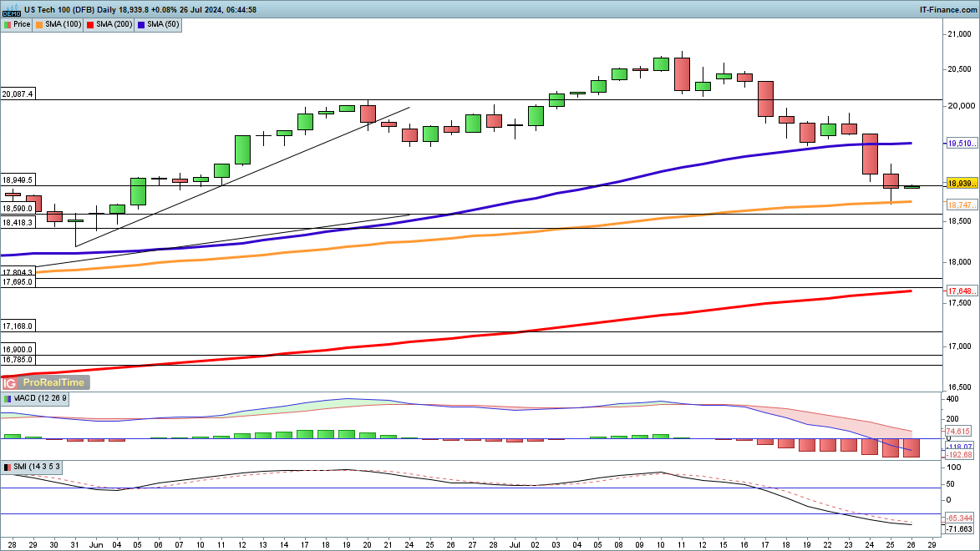
Task: Click the 16,500 price axis label
Action: pyautogui.click(x=960, y=387)
